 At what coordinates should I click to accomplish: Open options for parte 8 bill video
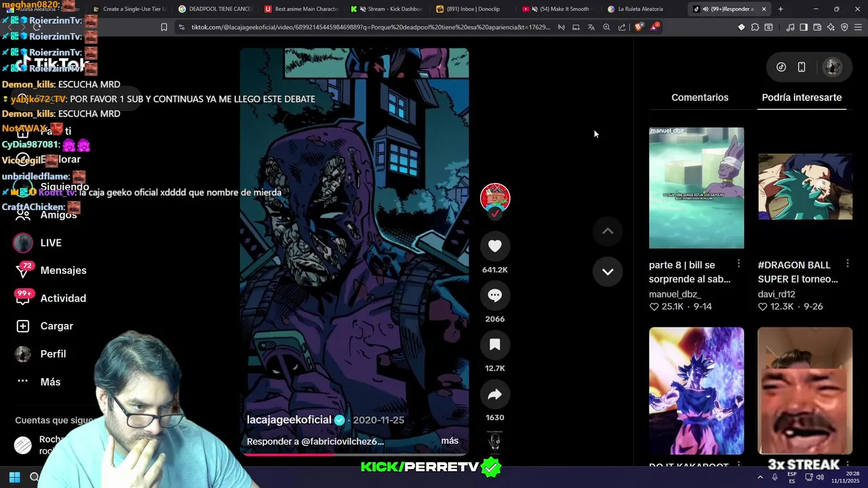click(738, 264)
